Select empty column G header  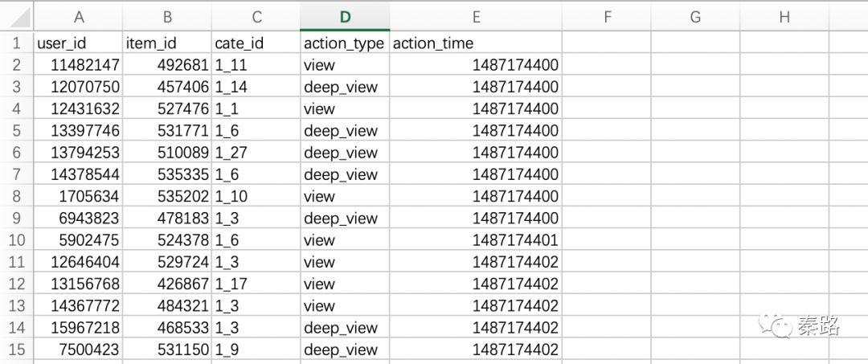[x=695, y=17]
